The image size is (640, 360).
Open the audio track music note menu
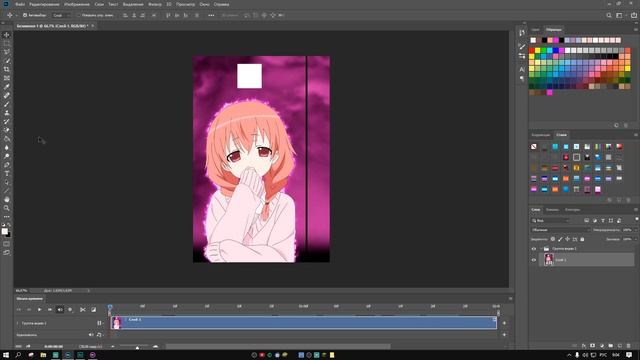coord(99,335)
